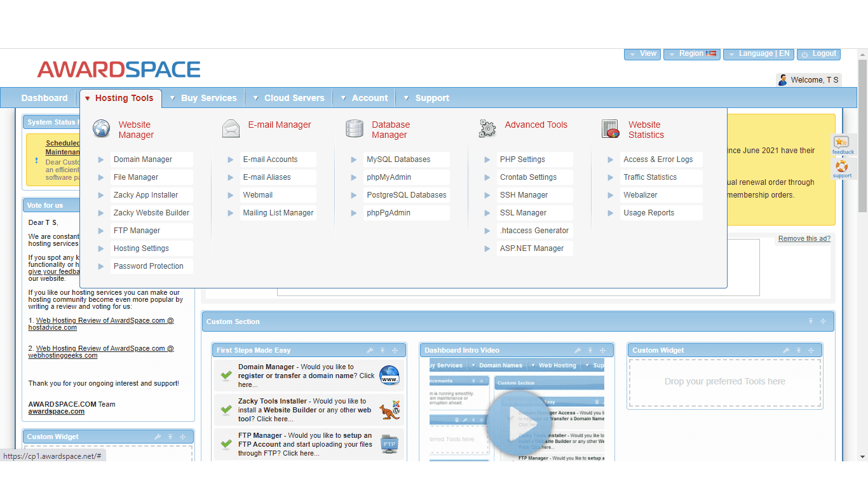Open the View dropdown
This screenshot has width=868, height=488.
click(642, 54)
